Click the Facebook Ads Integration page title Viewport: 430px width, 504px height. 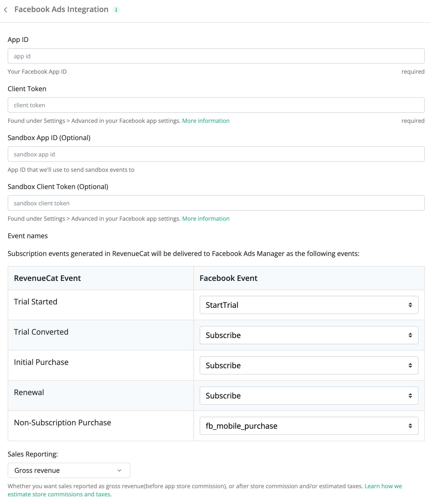pos(61,9)
